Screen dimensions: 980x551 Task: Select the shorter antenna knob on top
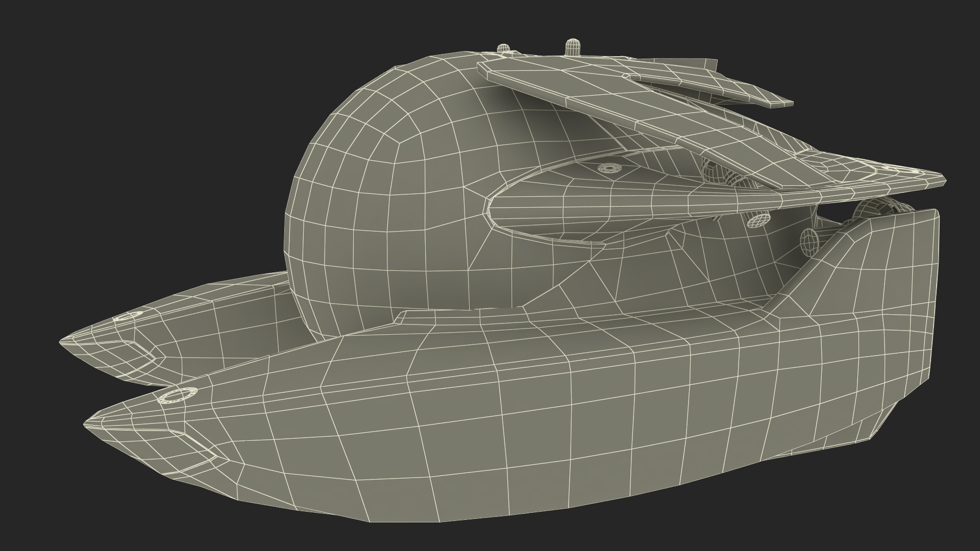tap(504, 49)
